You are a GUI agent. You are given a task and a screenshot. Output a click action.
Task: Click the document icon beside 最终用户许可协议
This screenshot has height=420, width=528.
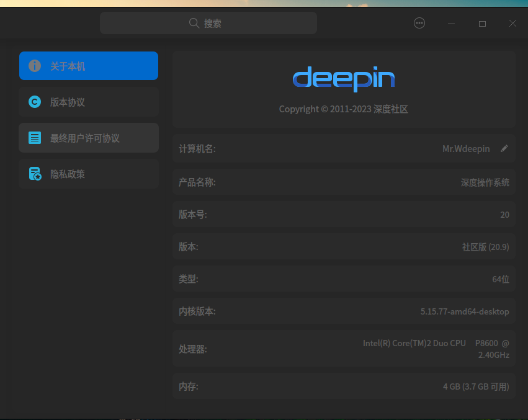tap(35, 138)
